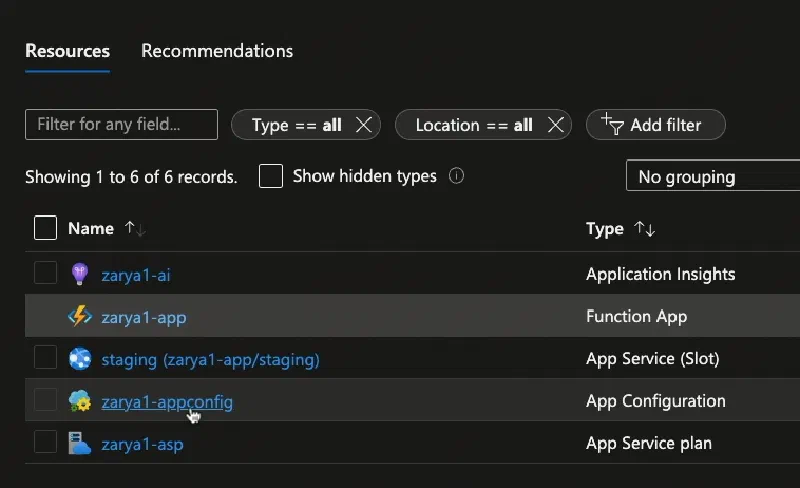This screenshot has width=800, height=488.
Task: Click the Showing 1 to 6 of 6 records text
Action: coord(131,177)
